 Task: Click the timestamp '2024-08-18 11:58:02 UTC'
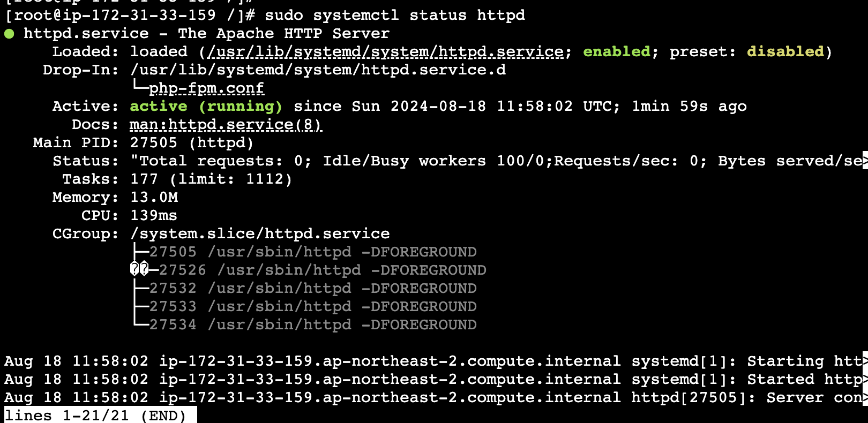pos(505,107)
